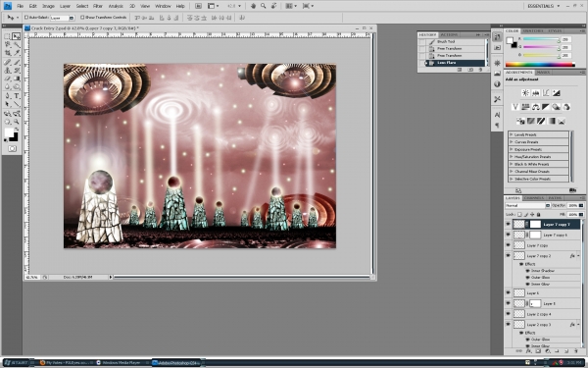The height and width of the screenshot is (368, 588).
Task: Add a Brightness/Contrast adjustment
Action: [x=525, y=93]
